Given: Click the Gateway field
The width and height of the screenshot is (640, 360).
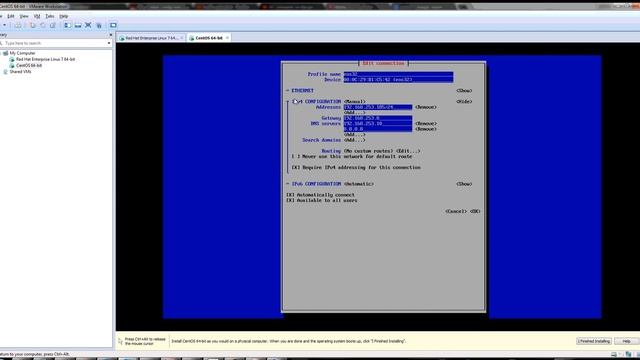Looking at the screenshot, I should coord(378,118).
